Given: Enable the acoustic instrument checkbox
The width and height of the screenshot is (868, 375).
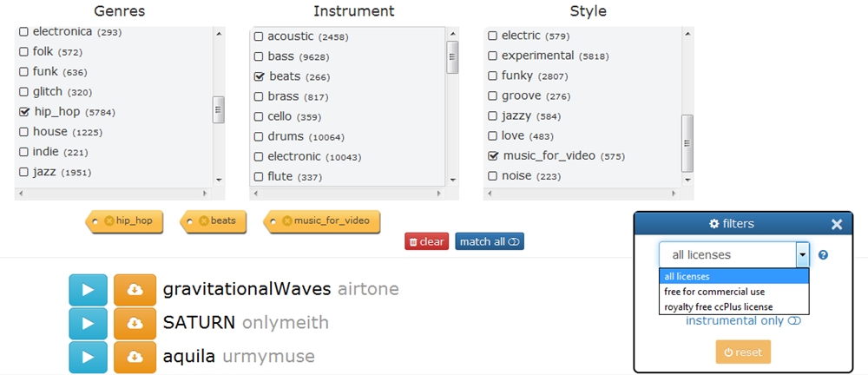Looking at the screenshot, I should point(259,36).
